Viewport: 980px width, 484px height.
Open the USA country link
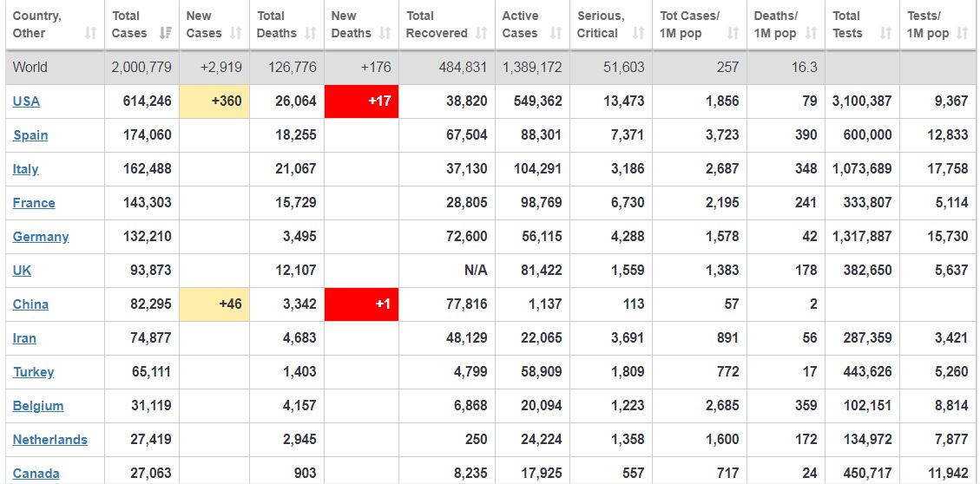point(26,101)
